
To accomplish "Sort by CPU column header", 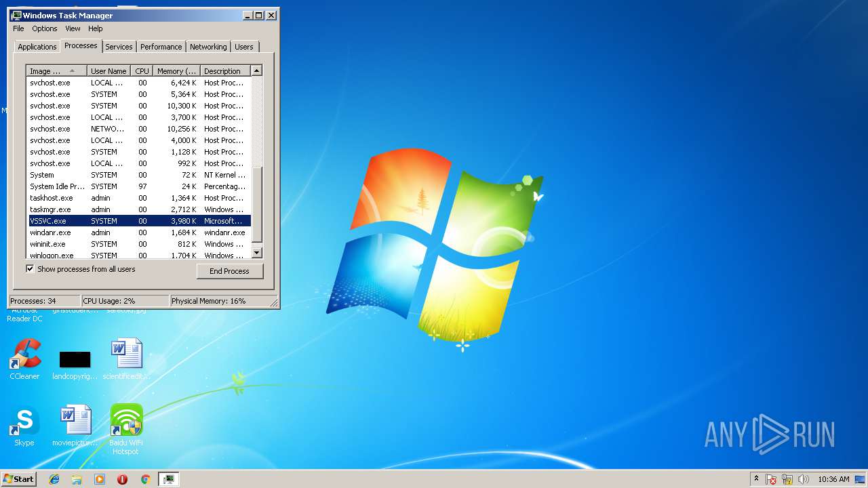I will point(142,70).
